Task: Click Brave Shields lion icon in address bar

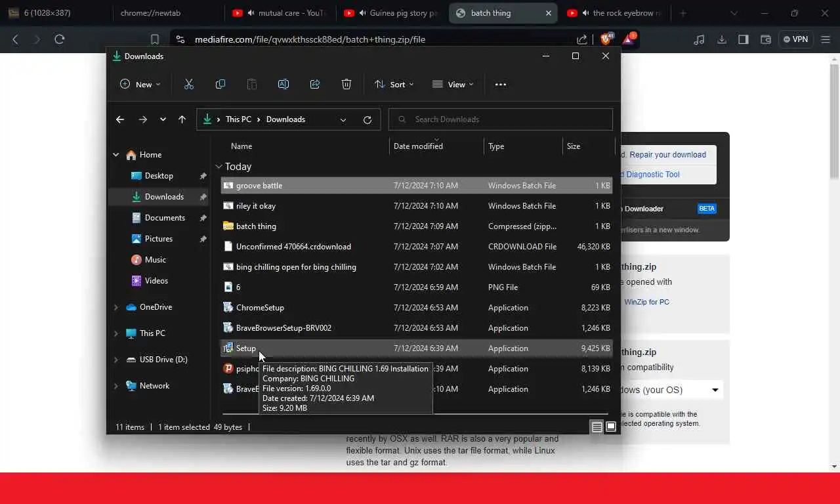Action: (x=606, y=39)
